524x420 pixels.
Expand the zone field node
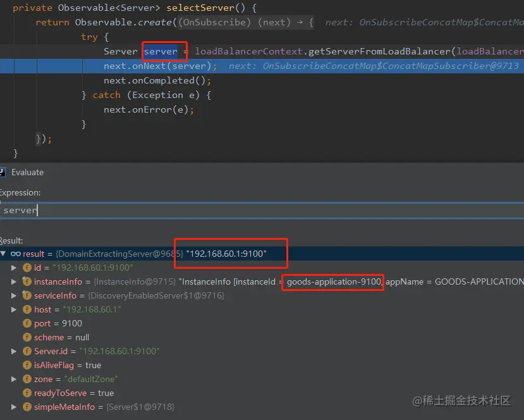(x=14, y=380)
